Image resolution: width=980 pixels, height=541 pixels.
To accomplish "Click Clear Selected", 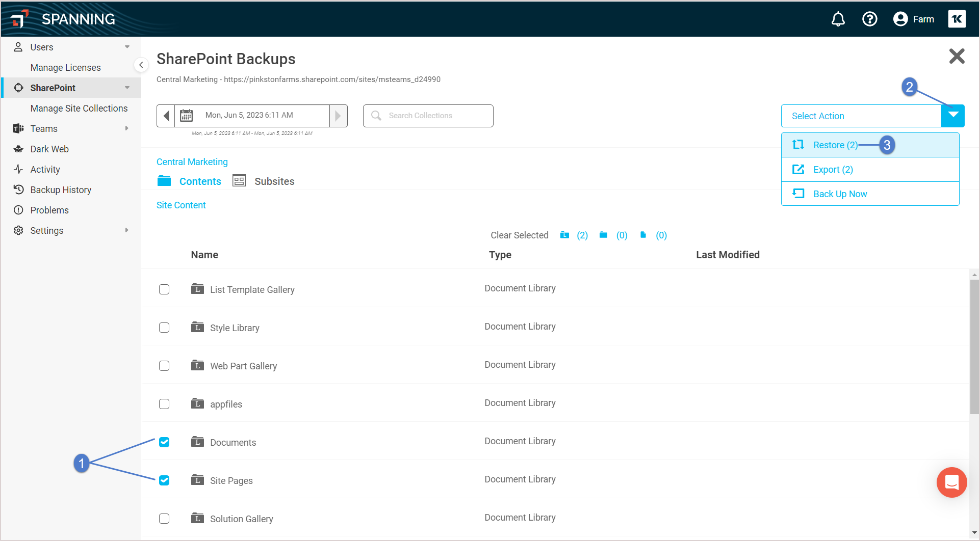I will (x=520, y=235).
